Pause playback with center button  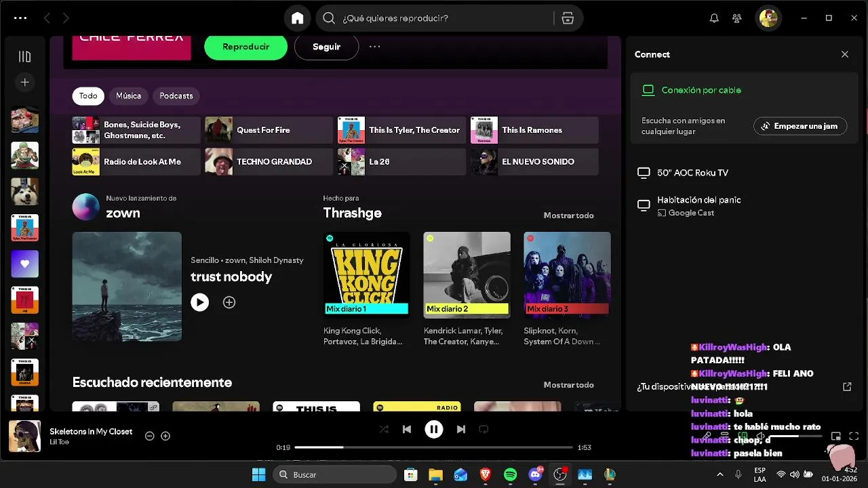434,429
